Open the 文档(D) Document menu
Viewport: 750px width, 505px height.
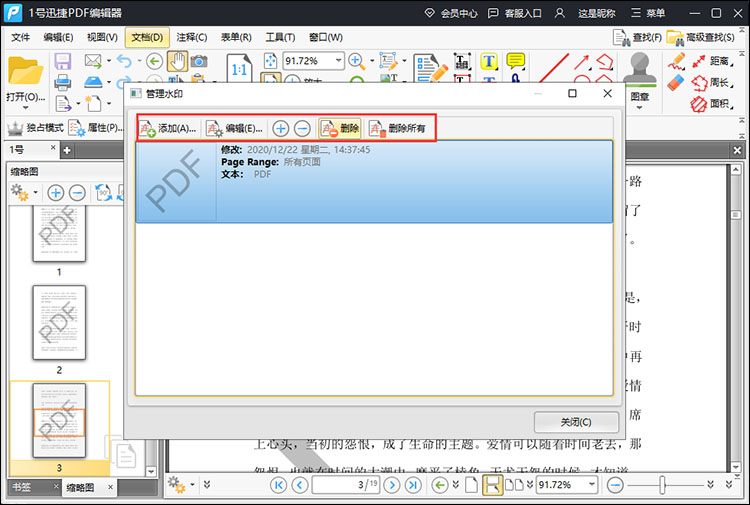coord(147,37)
